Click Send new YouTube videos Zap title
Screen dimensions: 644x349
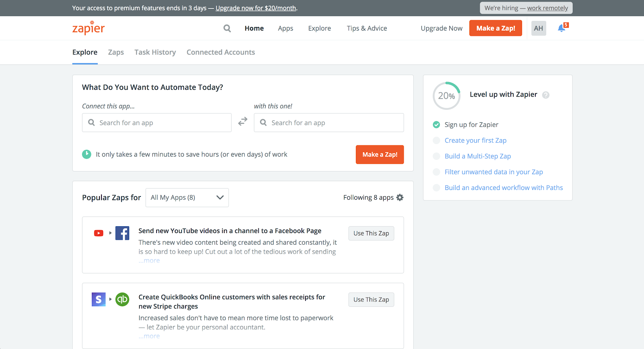click(230, 231)
